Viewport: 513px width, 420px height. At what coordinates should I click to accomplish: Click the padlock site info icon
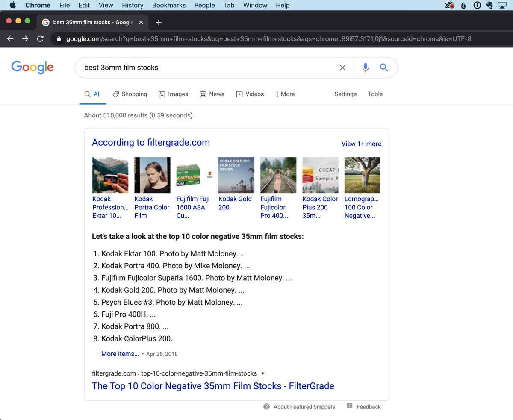click(x=59, y=39)
